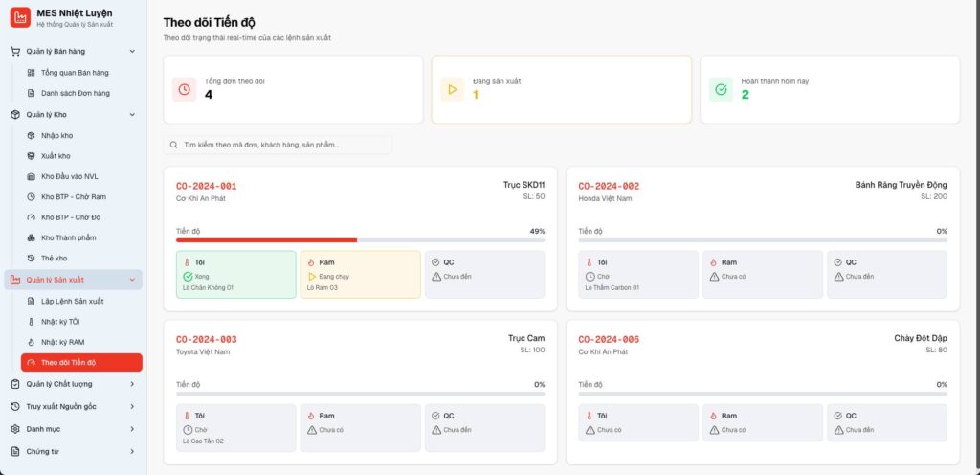The height and width of the screenshot is (475, 980).
Task: Click the warning icon under CO-2024-006 Ram
Action: [713, 430]
